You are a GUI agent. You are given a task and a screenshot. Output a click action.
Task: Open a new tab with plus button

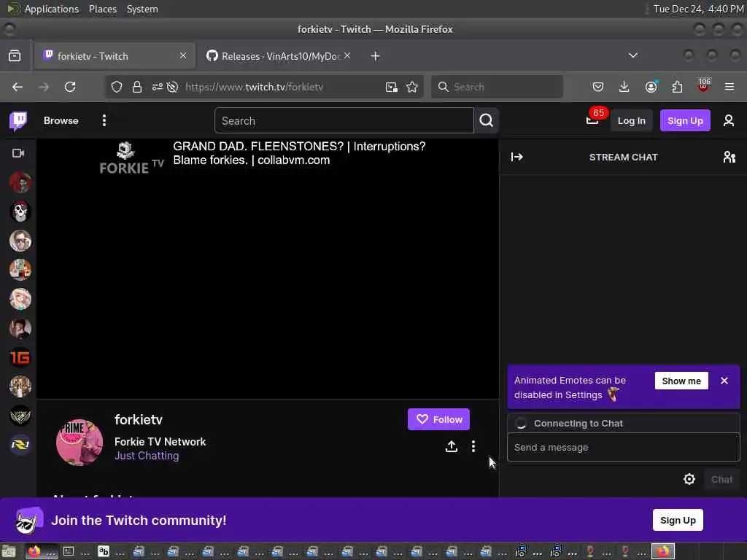pyautogui.click(x=376, y=56)
